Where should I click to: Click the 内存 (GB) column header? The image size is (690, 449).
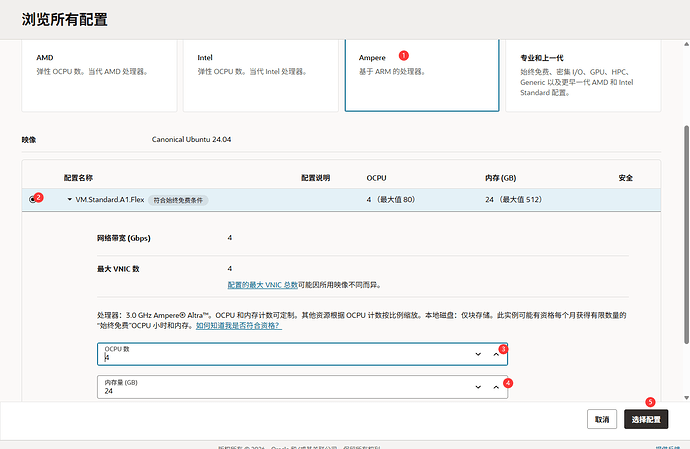500,178
